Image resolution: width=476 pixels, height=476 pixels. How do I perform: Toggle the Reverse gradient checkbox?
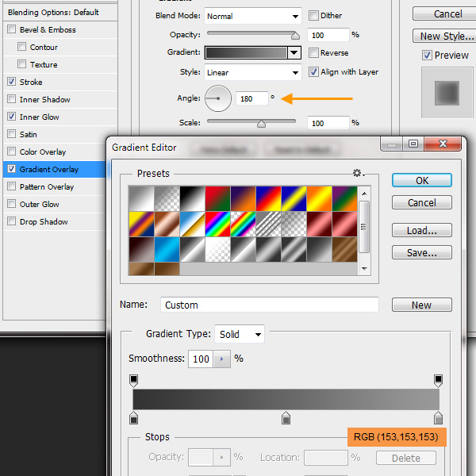pyautogui.click(x=313, y=53)
